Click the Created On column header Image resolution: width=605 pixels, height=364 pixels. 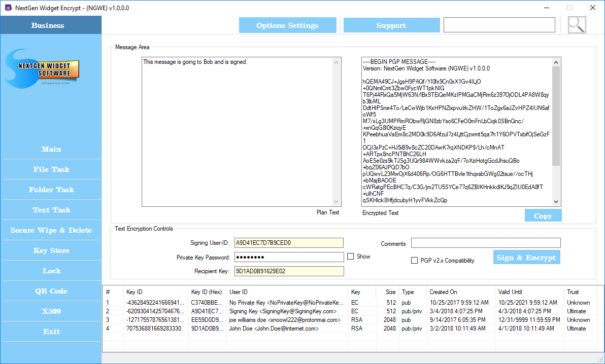pyautogui.click(x=461, y=292)
